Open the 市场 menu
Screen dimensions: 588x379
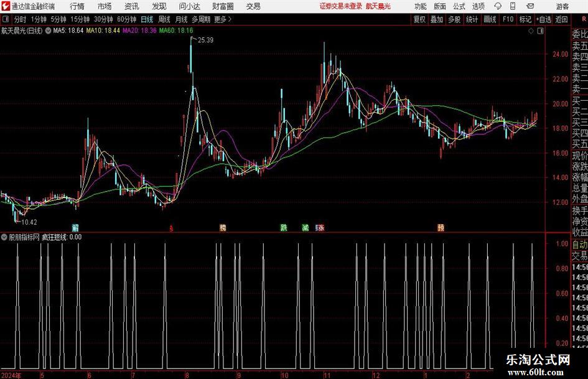[x=105, y=6]
